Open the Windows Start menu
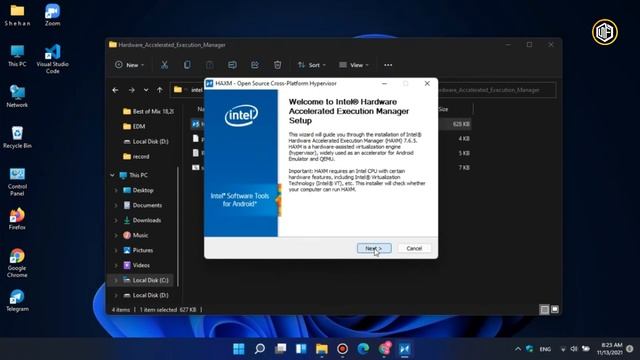Viewport: 640px width, 360px height. click(x=239, y=349)
